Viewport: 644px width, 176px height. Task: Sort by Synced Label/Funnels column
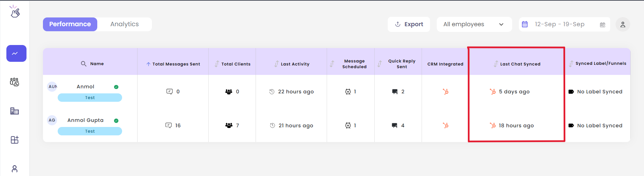(x=571, y=63)
